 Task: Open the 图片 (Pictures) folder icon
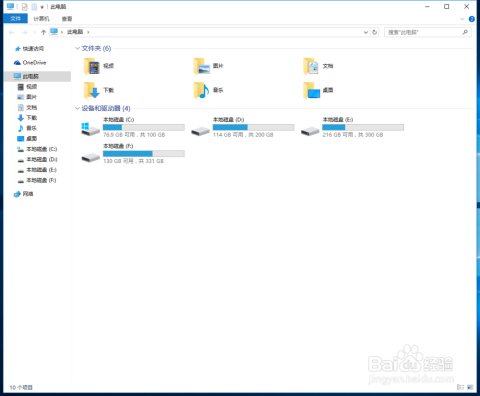[202, 66]
